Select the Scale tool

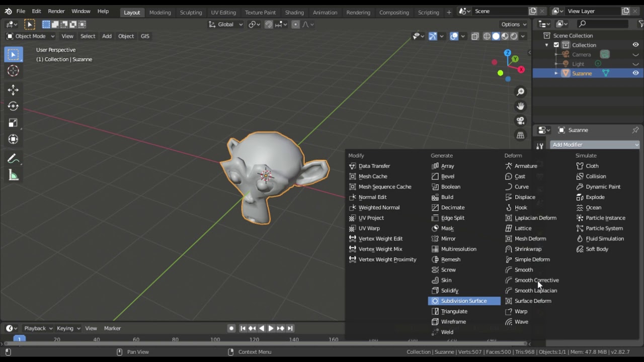(x=13, y=123)
